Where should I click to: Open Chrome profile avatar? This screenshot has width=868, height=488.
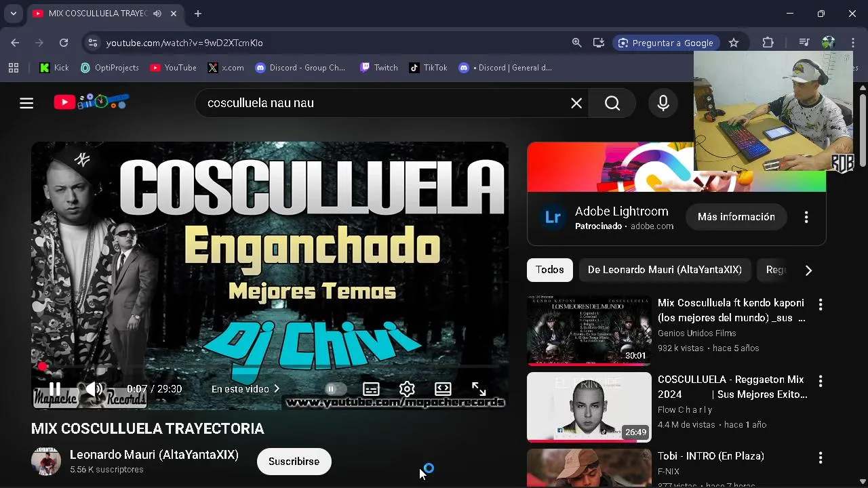tap(828, 43)
